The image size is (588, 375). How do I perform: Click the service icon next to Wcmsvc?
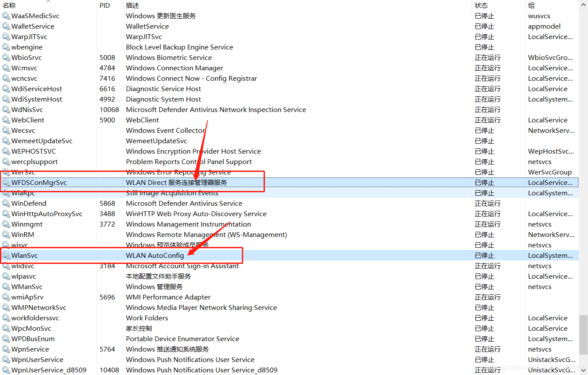click(6, 68)
